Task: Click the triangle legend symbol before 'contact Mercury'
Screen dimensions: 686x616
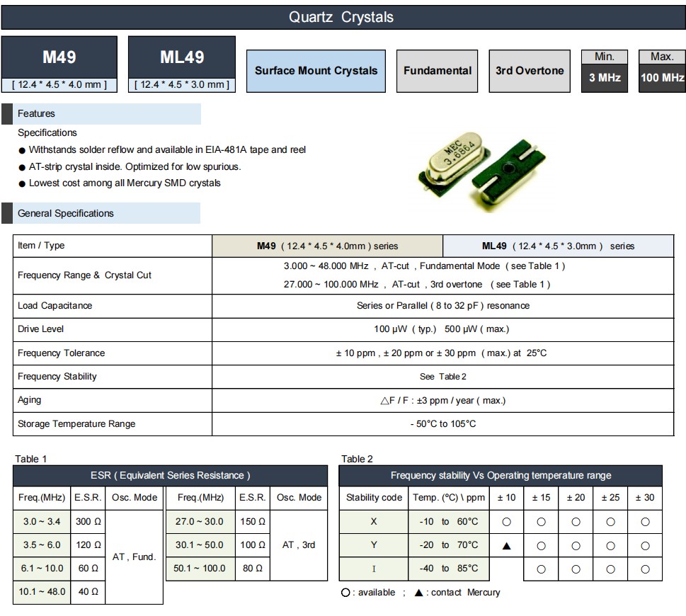Action: pyautogui.click(x=418, y=593)
